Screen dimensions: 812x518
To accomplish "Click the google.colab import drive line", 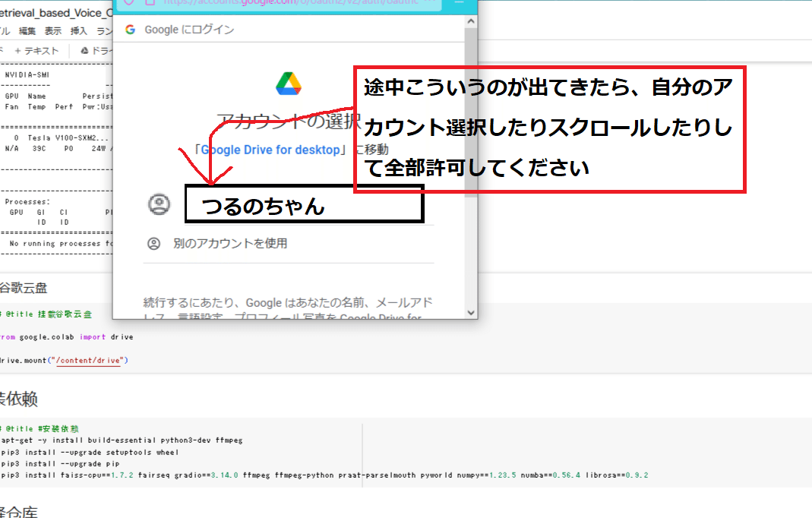I will [66, 336].
